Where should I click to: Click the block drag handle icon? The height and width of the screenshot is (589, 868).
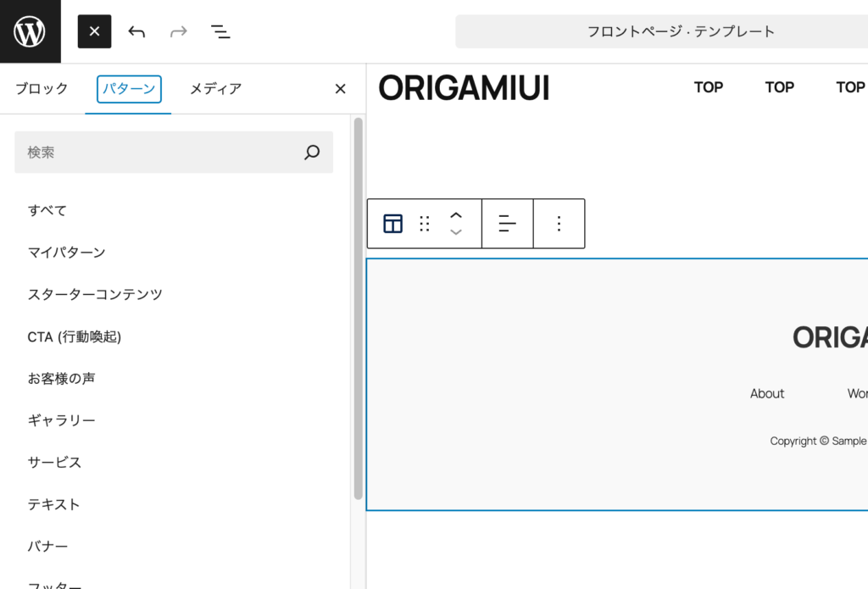[x=425, y=224]
